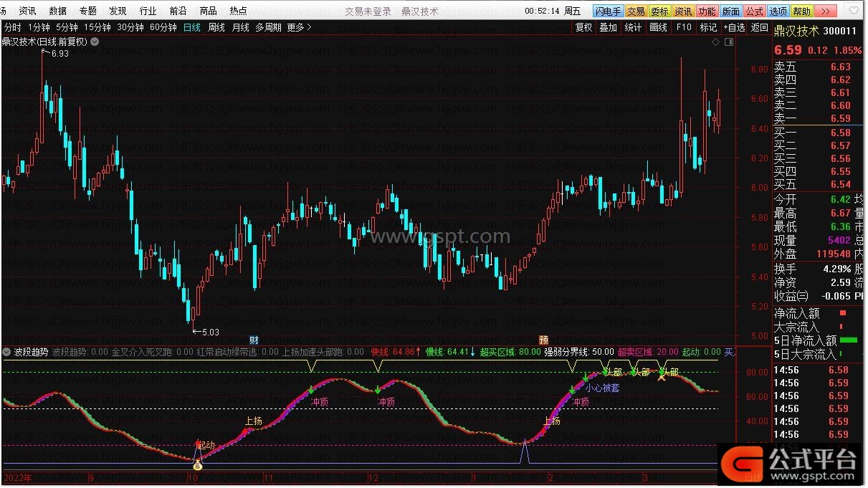Select the 画线 drawing tool
Viewport: 868px width, 488px height.
658,27
